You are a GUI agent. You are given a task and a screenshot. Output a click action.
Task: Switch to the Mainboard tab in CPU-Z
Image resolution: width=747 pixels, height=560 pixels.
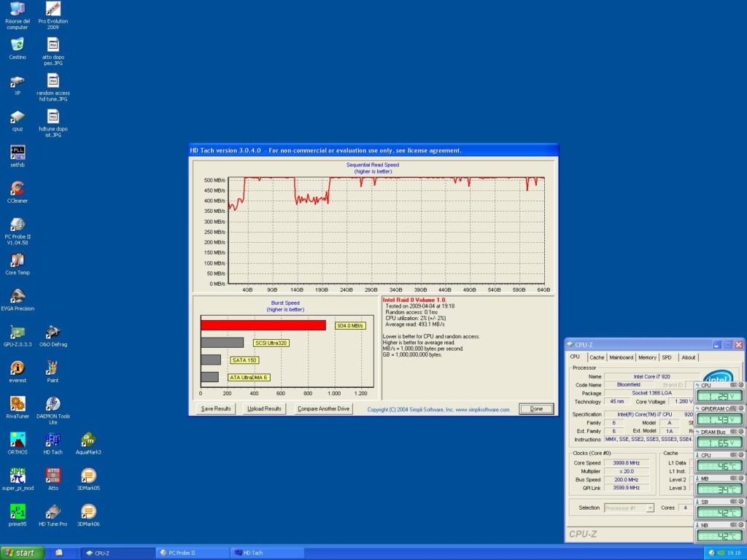click(622, 357)
